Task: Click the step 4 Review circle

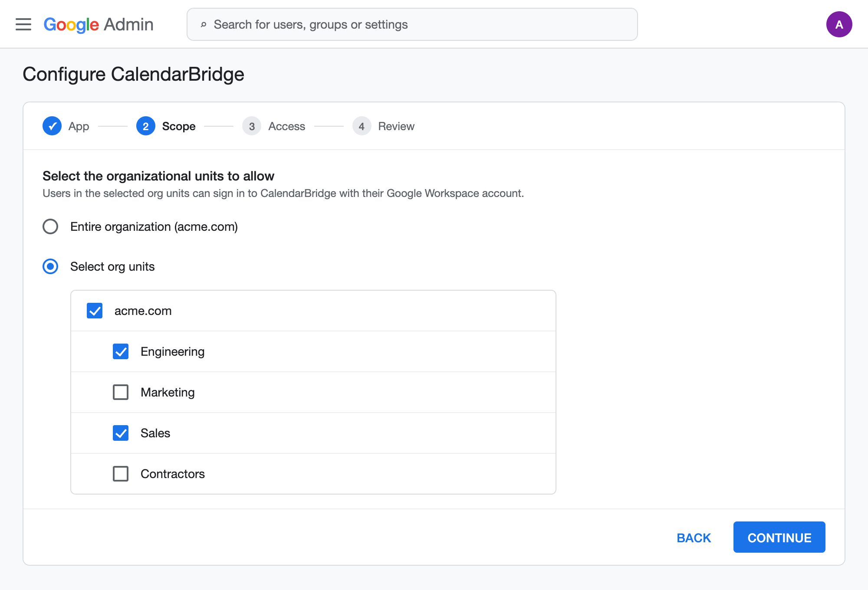Action: (x=362, y=126)
